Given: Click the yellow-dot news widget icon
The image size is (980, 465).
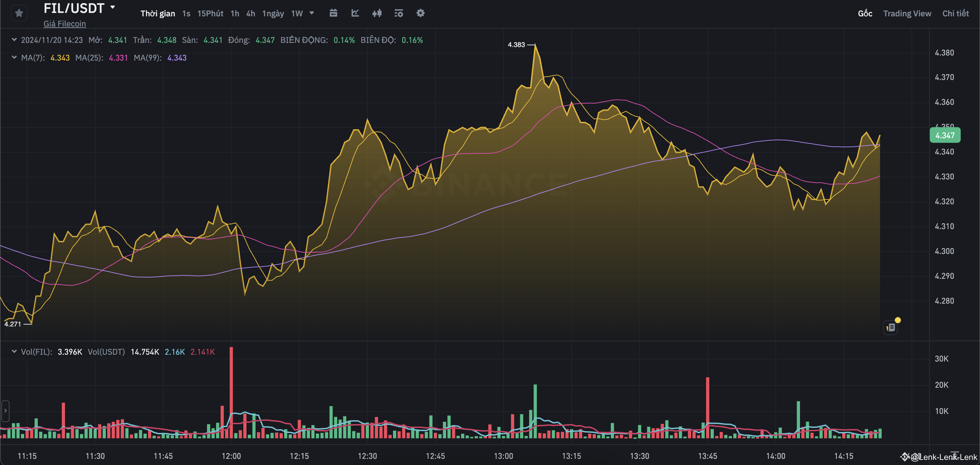Looking at the screenshot, I should pos(891,327).
